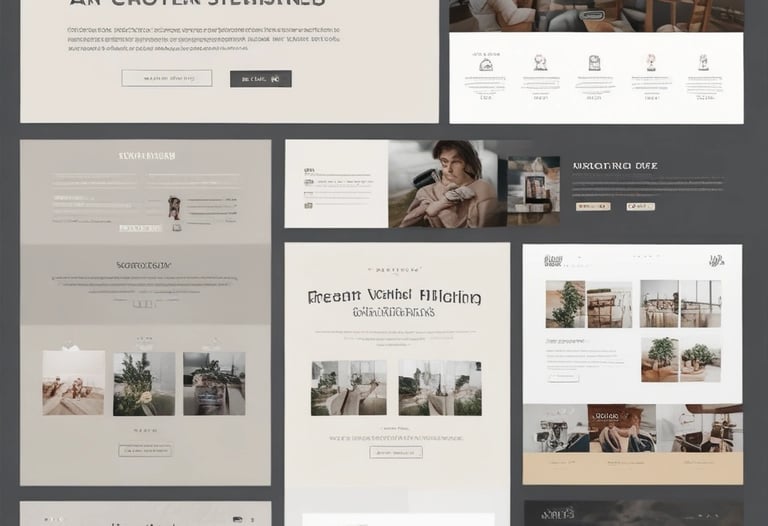This screenshot has width=768, height=526.
Task: Click the tiny outlined box under the gray card's second heading
Action: pos(143,304)
